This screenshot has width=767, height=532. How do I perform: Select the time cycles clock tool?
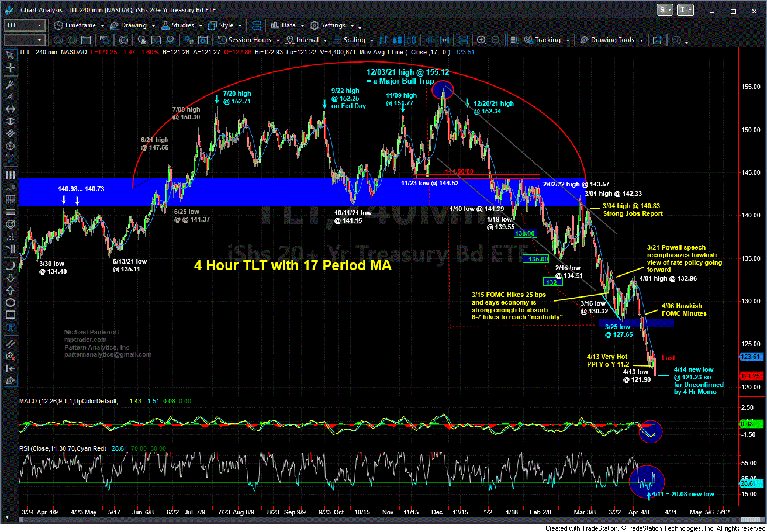coord(10,145)
